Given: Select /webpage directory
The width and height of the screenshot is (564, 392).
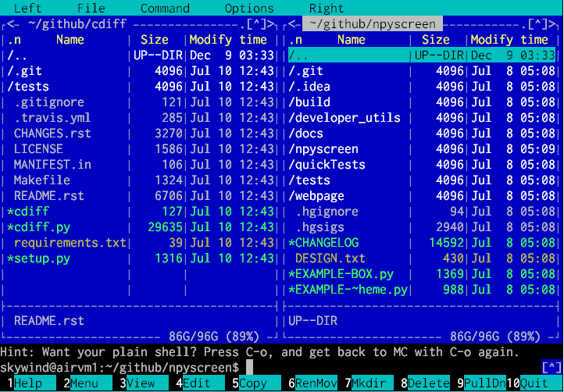Looking at the screenshot, I should [422, 196].
